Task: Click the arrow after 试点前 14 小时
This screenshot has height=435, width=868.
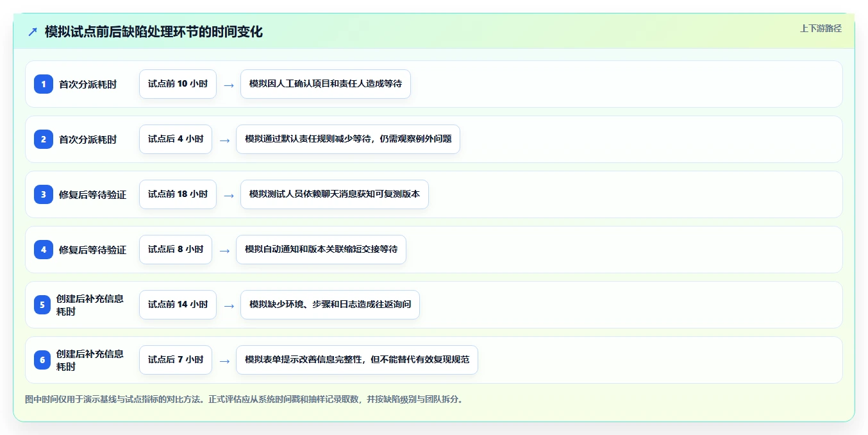Action: [x=229, y=305]
